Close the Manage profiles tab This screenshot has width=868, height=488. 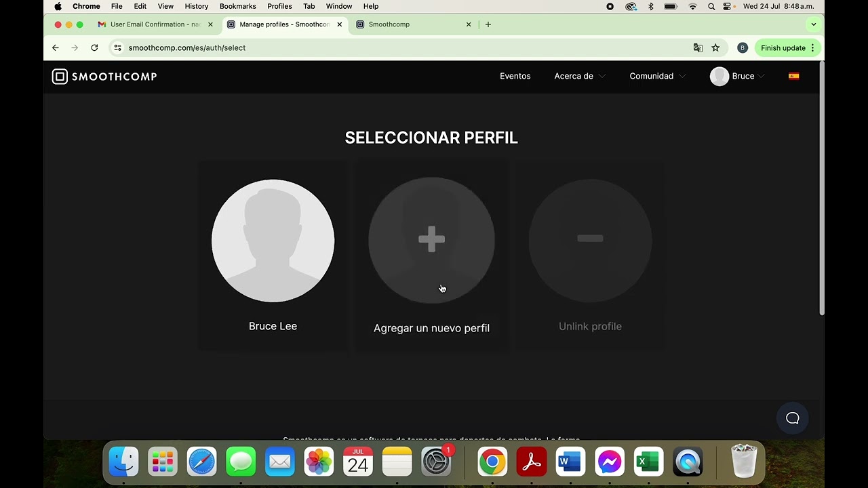tap(339, 24)
